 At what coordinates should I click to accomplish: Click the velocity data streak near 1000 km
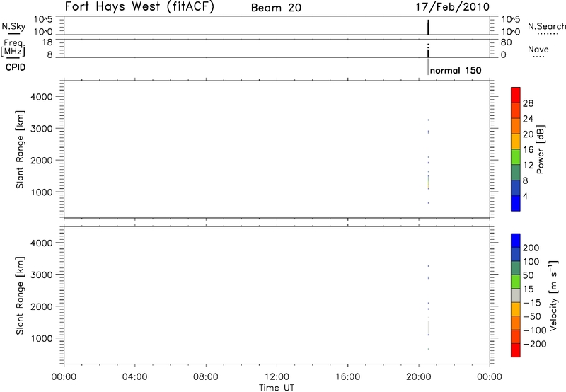point(429,328)
